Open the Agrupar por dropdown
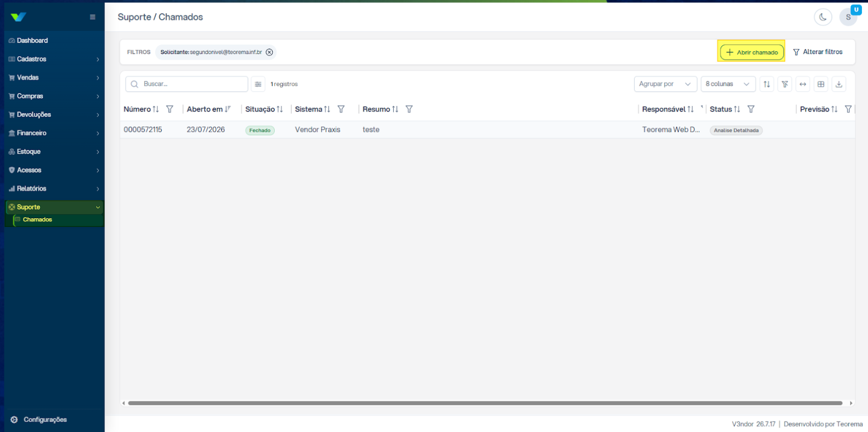The image size is (868, 432). pos(665,84)
